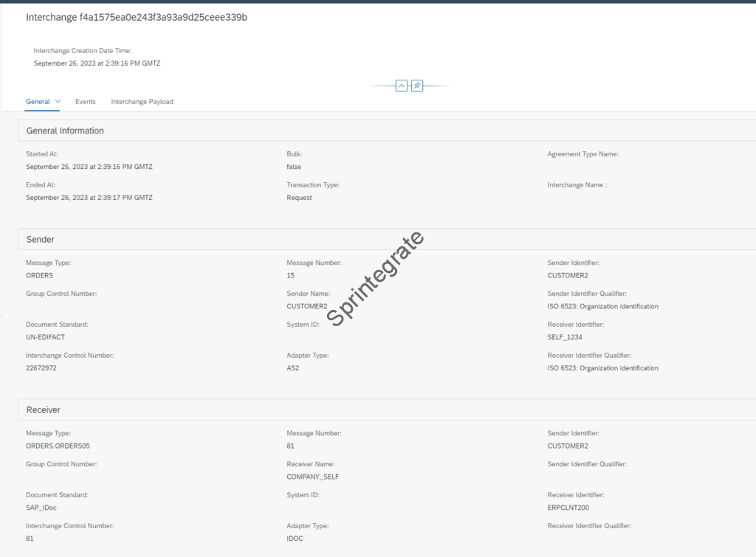This screenshot has width=756, height=557.
Task: Click the ERPCLNT200 receiver identifier value
Action: click(x=568, y=508)
